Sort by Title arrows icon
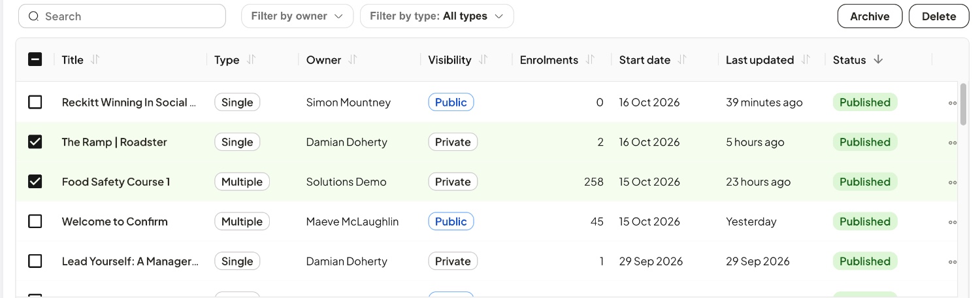The height and width of the screenshot is (298, 980). pos(95,59)
